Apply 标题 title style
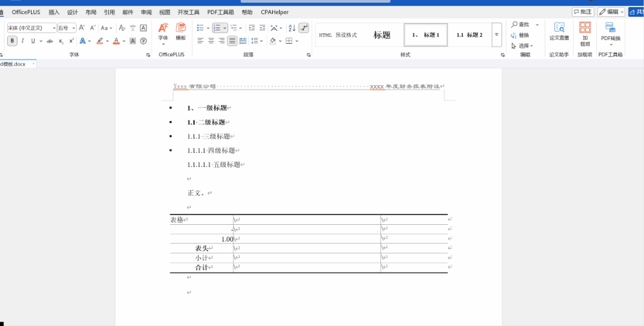Screen dimensions: 644x326 (382, 35)
